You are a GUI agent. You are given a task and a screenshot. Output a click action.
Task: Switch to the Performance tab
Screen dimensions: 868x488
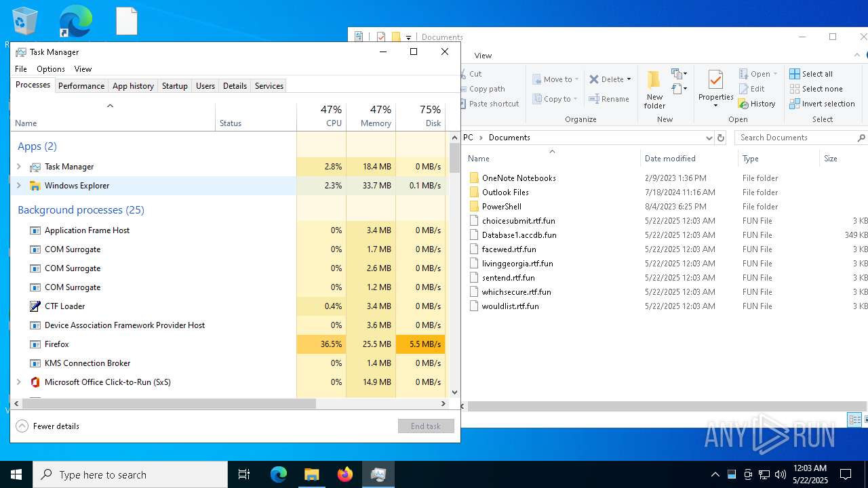pyautogui.click(x=81, y=86)
